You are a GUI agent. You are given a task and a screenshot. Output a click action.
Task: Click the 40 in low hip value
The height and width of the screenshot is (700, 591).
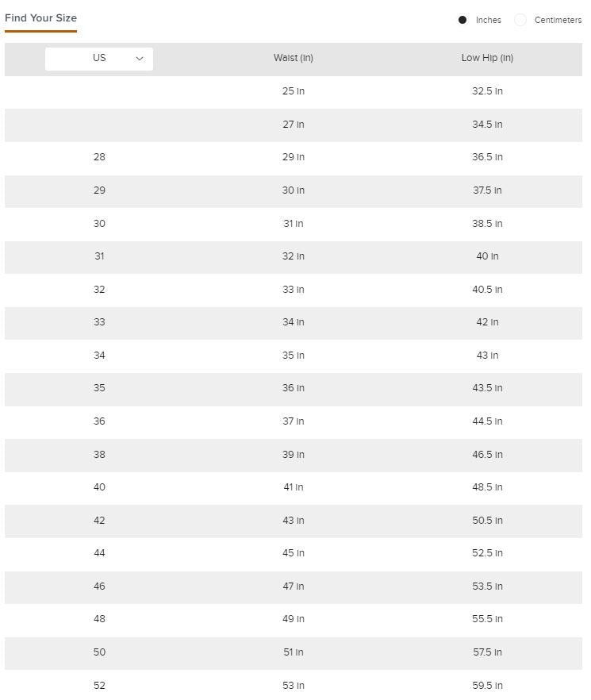(x=487, y=256)
